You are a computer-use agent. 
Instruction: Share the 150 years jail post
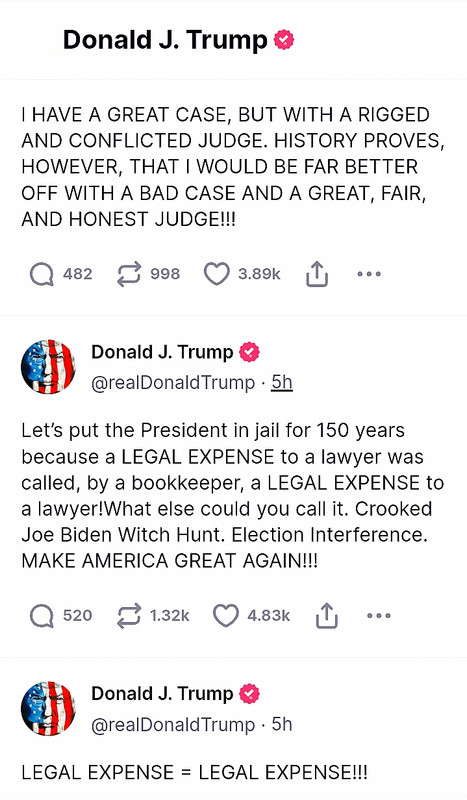pos(327,615)
